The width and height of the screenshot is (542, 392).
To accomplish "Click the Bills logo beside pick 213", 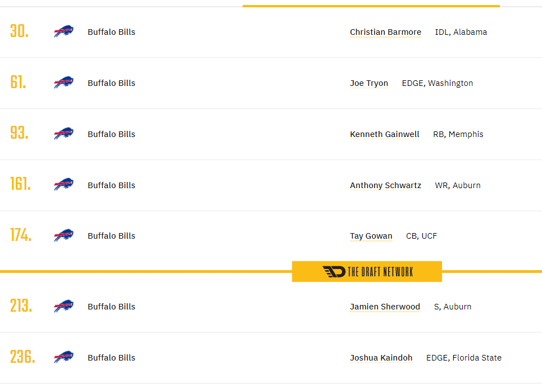I will [63, 306].
